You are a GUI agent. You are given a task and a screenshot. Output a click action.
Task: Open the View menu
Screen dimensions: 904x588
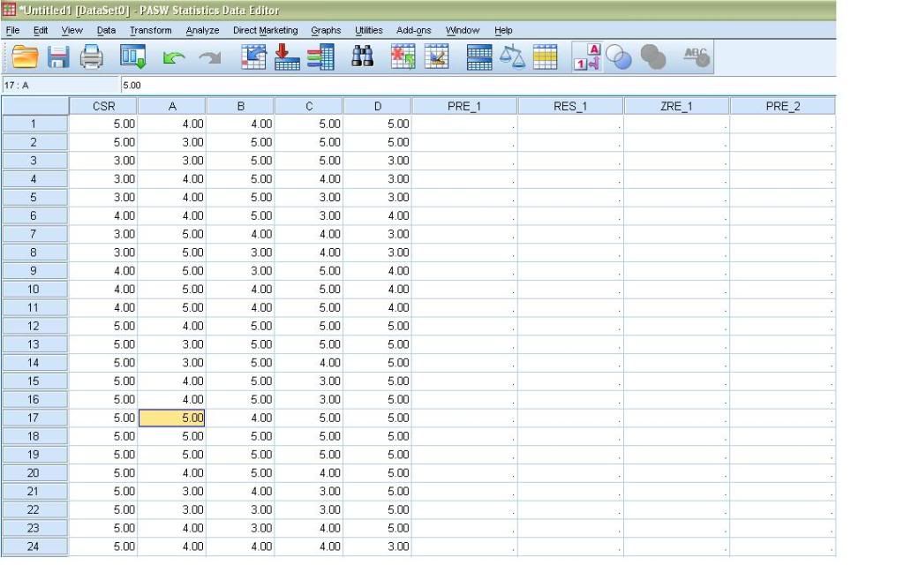click(x=72, y=31)
